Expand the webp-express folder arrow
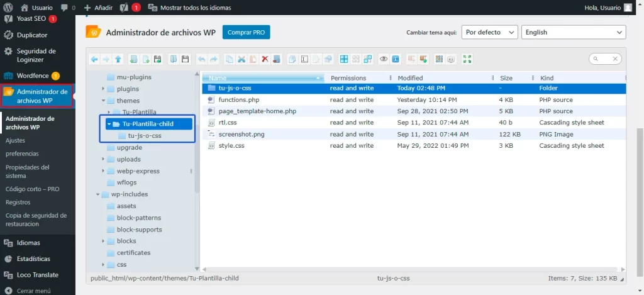The width and height of the screenshot is (644, 295). 103,171
